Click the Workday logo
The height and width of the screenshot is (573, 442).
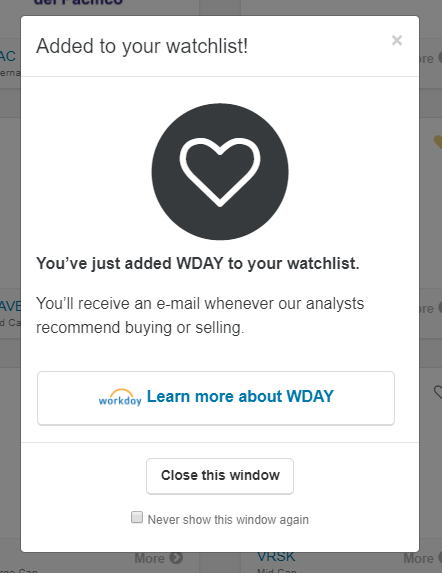pos(120,397)
